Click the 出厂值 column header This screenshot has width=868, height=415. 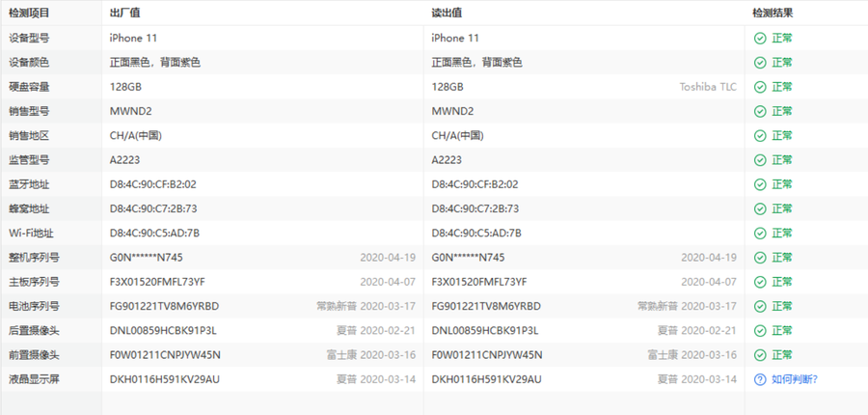click(125, 13)
